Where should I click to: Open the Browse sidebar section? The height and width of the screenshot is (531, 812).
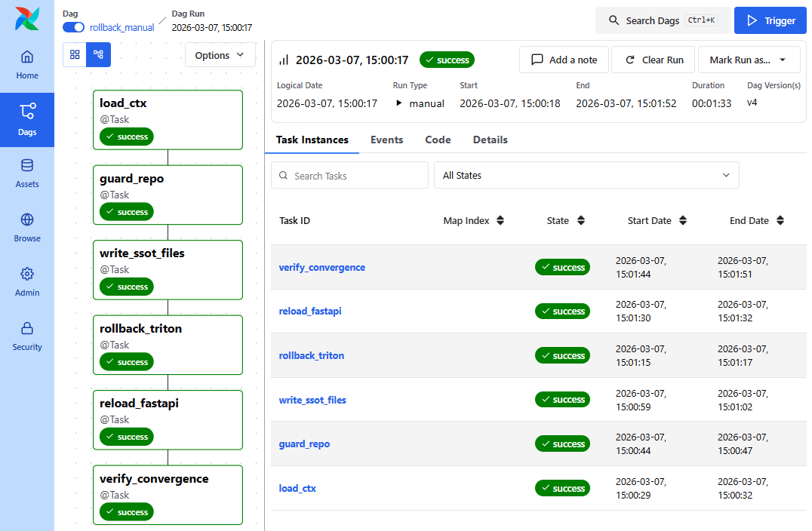(x=26, y=228)
